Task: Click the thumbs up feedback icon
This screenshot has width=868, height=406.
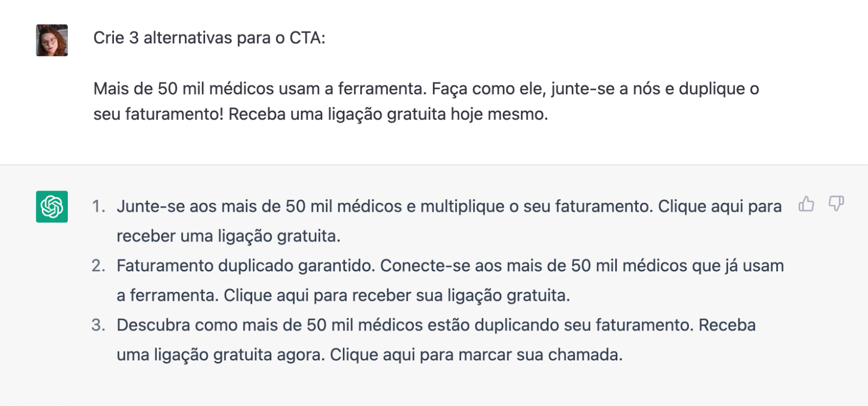Action: [x=806, y=204]
